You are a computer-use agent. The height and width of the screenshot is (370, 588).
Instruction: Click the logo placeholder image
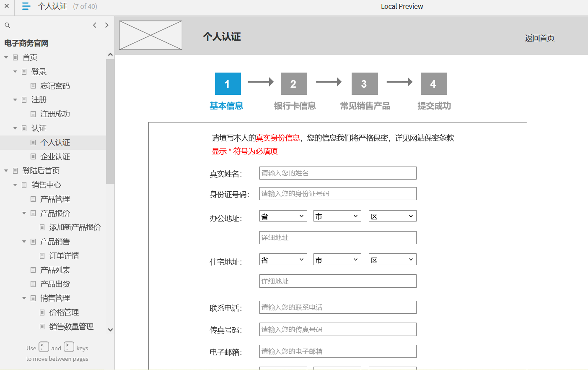[x=150, y=35]
